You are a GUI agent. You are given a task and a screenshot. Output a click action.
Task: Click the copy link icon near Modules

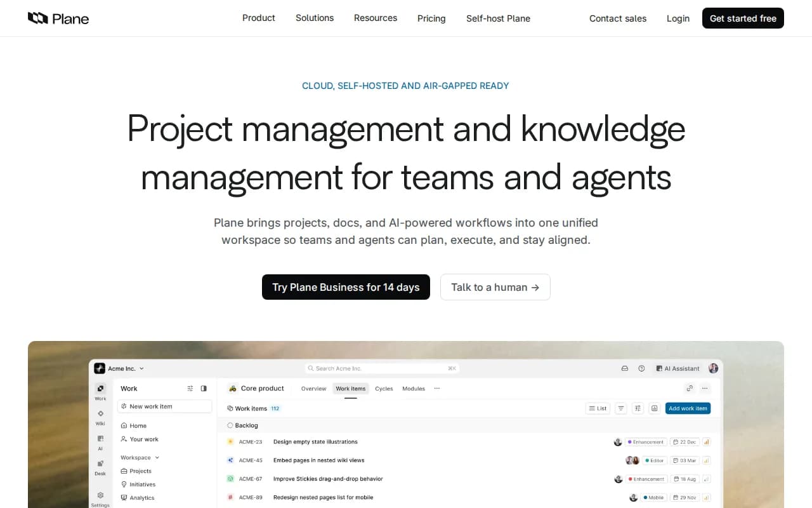coord(690,389)
